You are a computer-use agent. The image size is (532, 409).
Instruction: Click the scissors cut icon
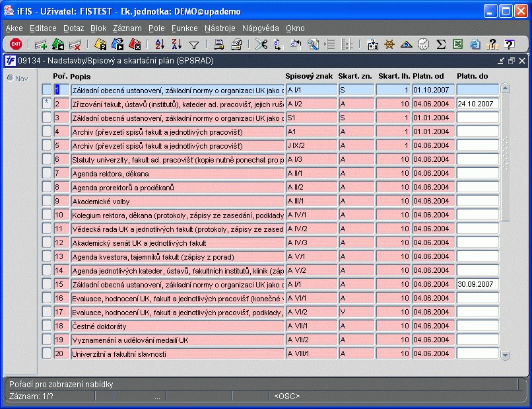261,44
